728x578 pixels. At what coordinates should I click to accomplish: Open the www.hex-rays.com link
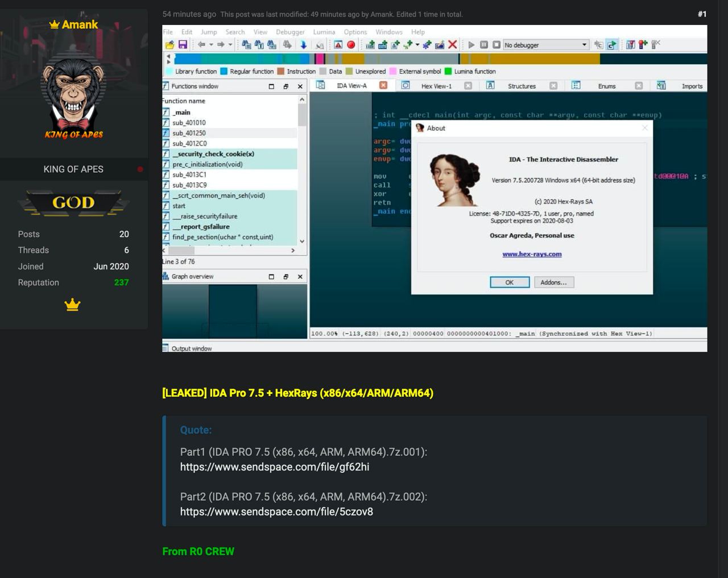pos(532,254)
